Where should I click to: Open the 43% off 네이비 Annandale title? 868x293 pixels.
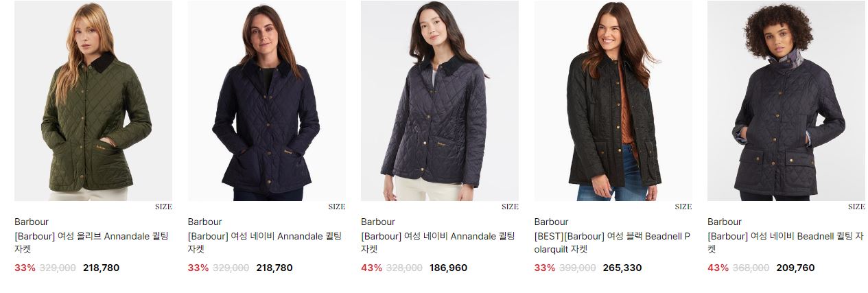(x=438, y=243)
